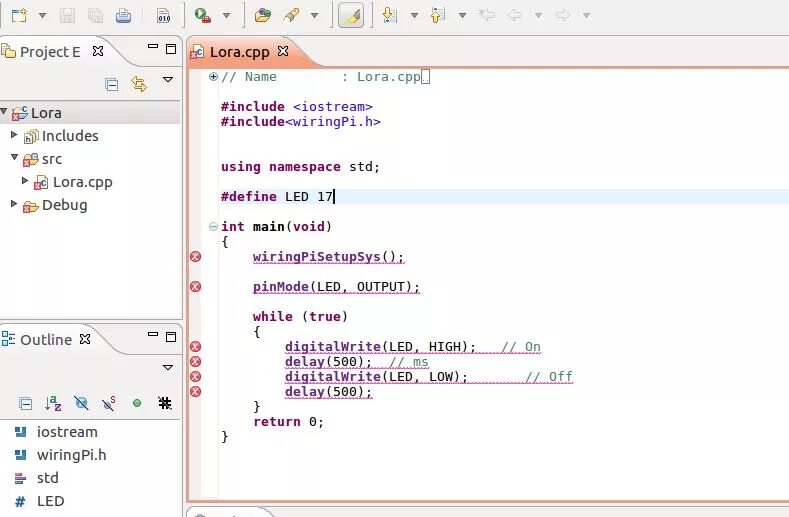The width and height of the screenshot is (789, 517).
Task: Click the Previous Annotation icon
Action: [x=438, y=16]
